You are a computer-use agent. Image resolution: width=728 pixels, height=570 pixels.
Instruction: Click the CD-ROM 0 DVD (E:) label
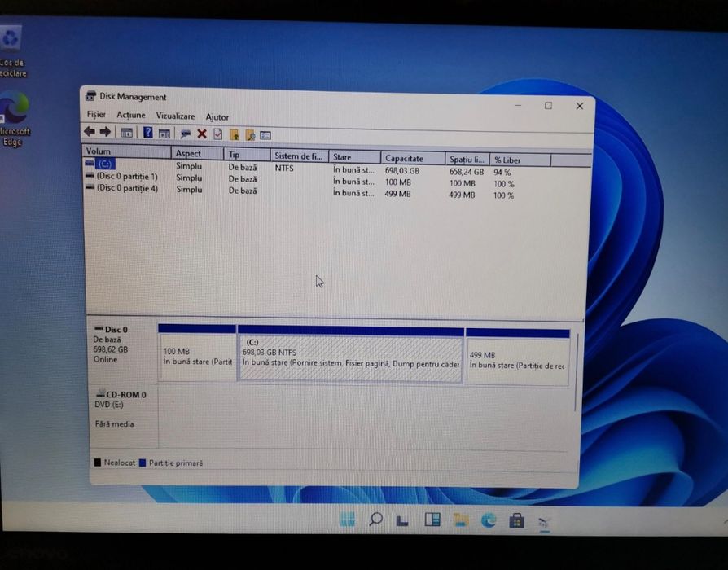point(124,415)
